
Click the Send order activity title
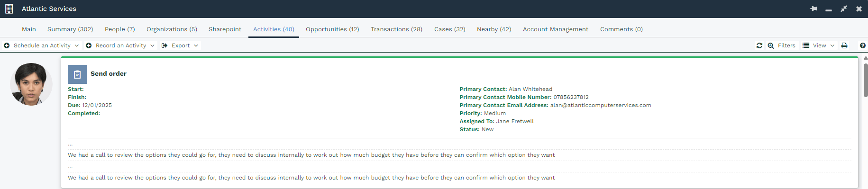click(x=109, y=74)
